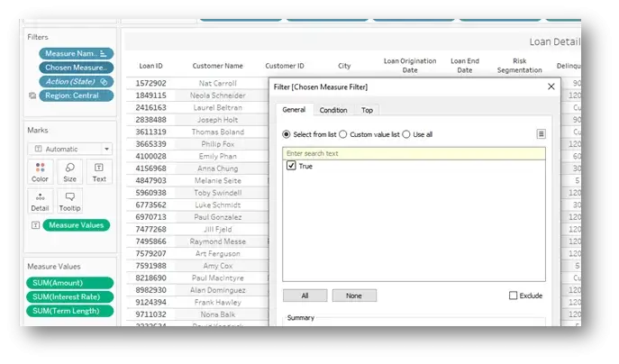
Task: Click the context icon beside Region: Central
Action: pyautogui.click(x=32, y=96)
